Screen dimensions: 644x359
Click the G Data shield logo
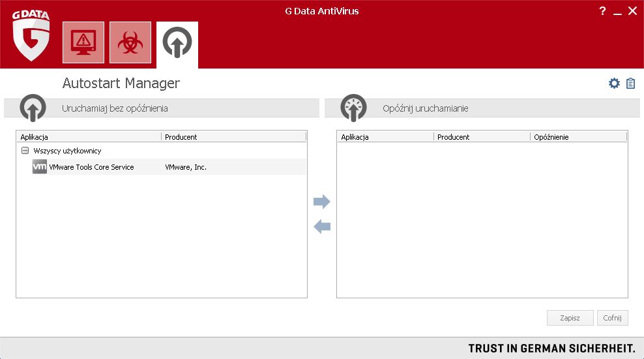[x=31, y=36]
